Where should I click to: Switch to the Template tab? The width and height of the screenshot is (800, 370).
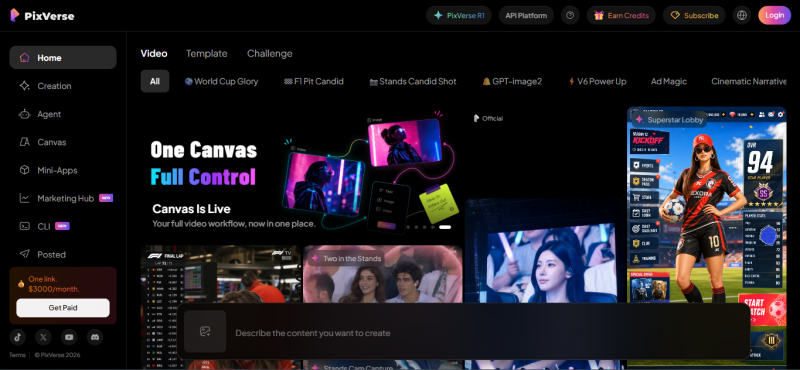click(x=207, y=54)
